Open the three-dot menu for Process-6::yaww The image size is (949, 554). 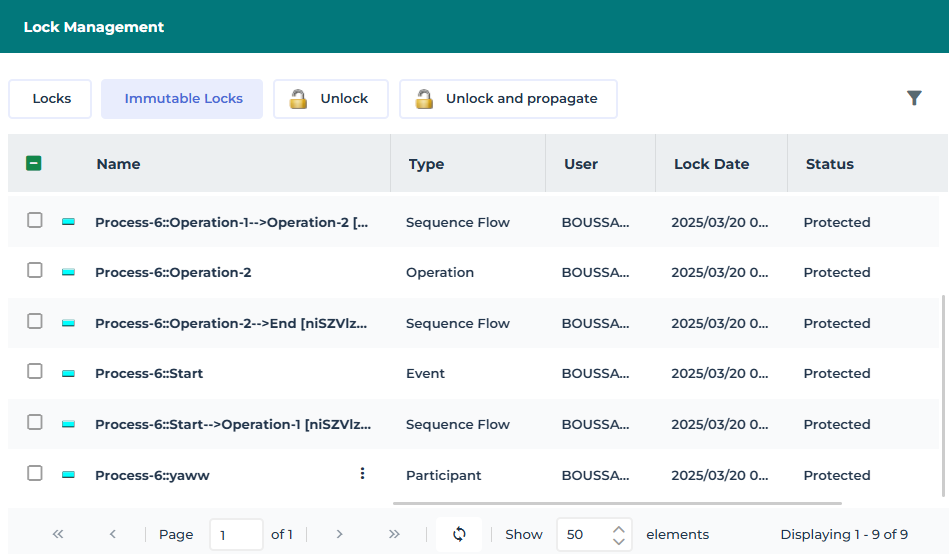pyautogui.click(x=363, y=474)
